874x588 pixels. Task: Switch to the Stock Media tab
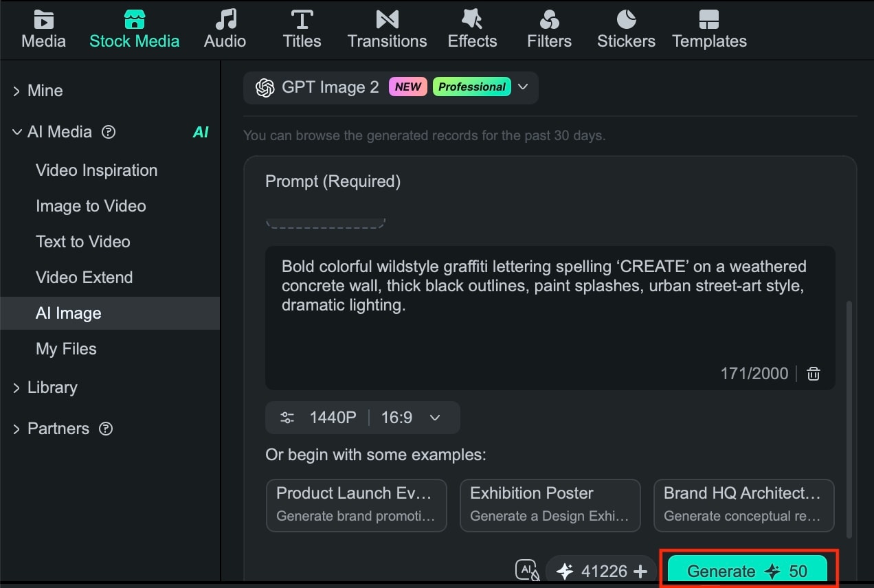[x=135, y=30]
